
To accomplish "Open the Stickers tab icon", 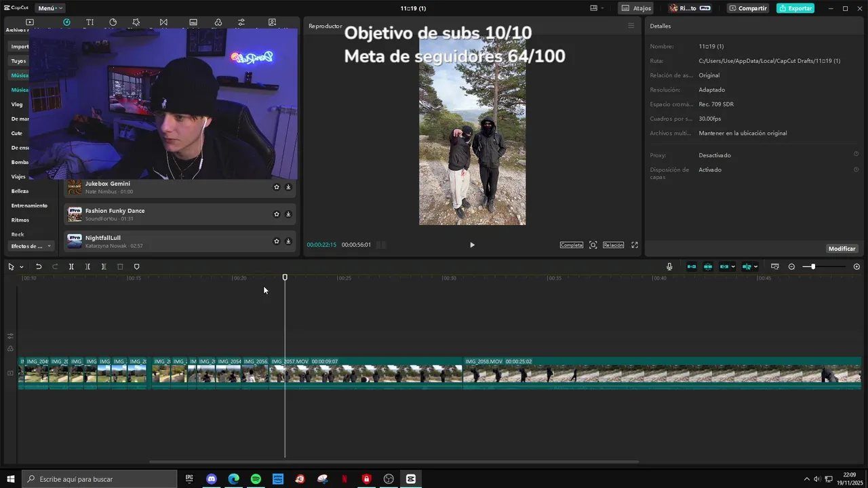I will (x=113, y=22).
